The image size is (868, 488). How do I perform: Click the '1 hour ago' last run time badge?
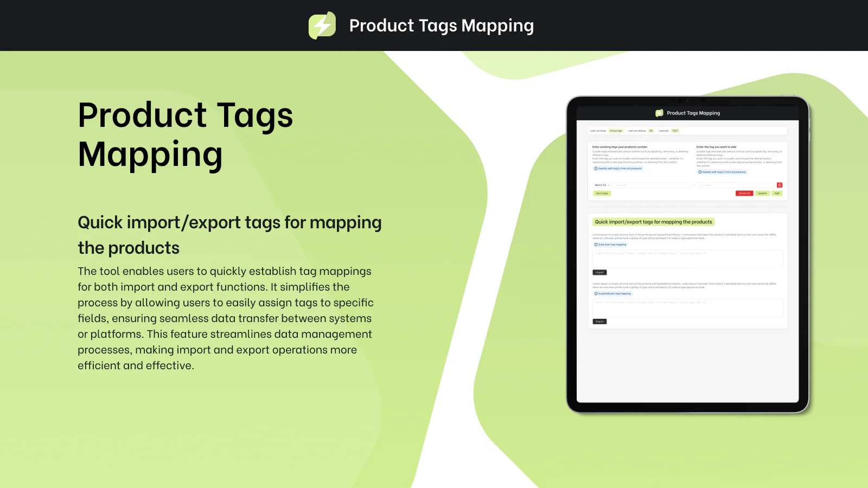point(616,131)
